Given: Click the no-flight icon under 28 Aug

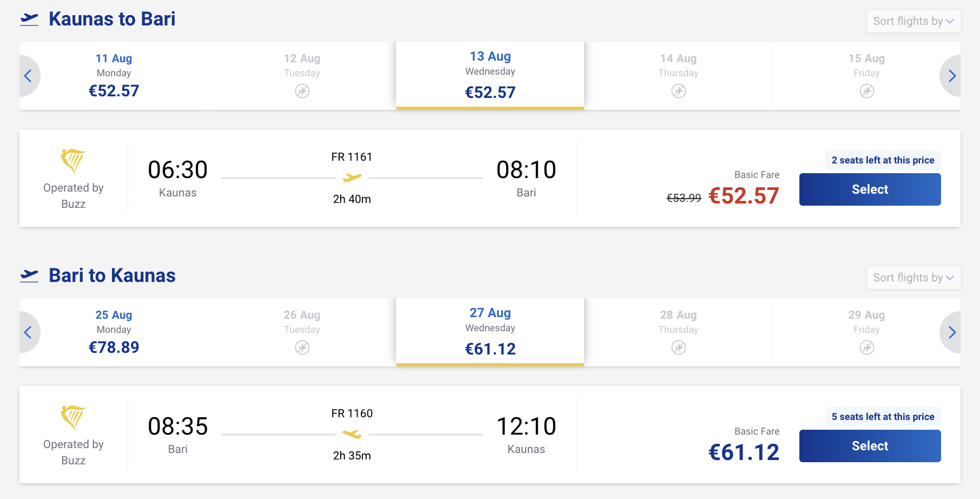Looking at the screenshot, I should pyautogui.click(x=679, y=347).
